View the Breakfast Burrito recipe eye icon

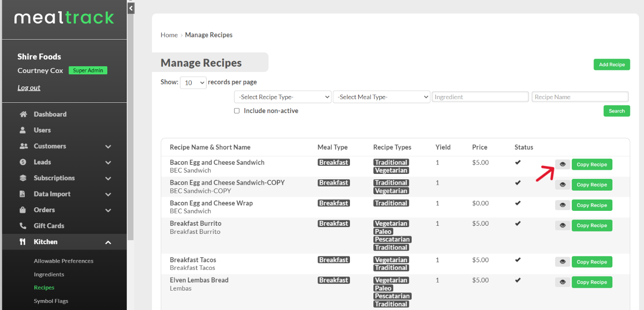562,225
